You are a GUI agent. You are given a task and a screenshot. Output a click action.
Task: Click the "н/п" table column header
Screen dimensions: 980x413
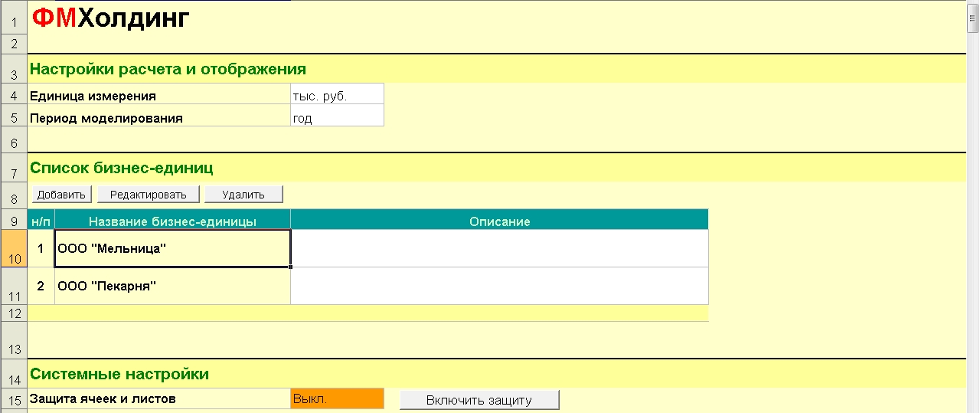41,221
